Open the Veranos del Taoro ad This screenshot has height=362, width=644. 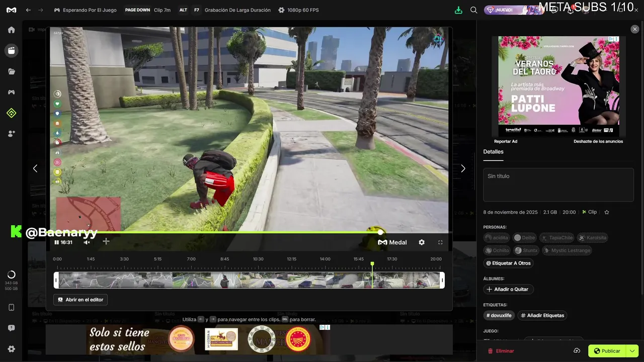click(x=558, y=85)
